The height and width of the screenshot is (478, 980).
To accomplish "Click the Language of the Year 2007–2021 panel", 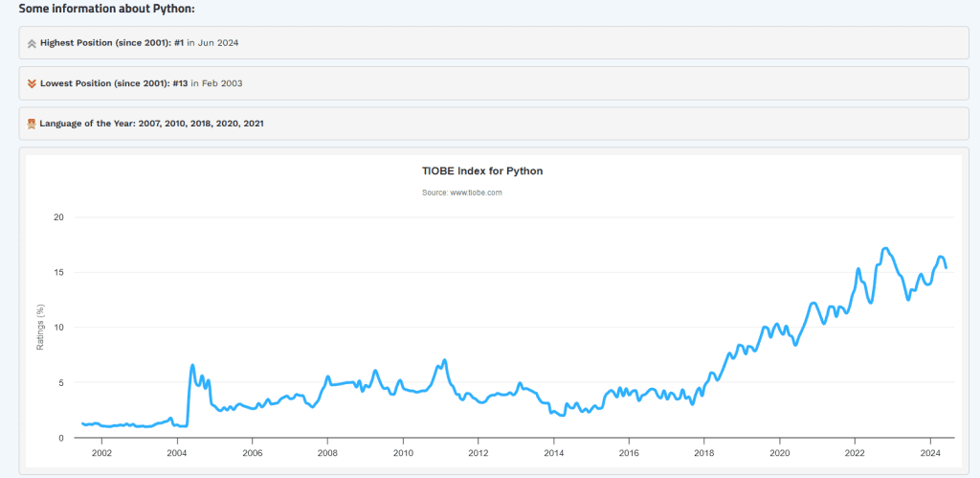I will (494, 124).
